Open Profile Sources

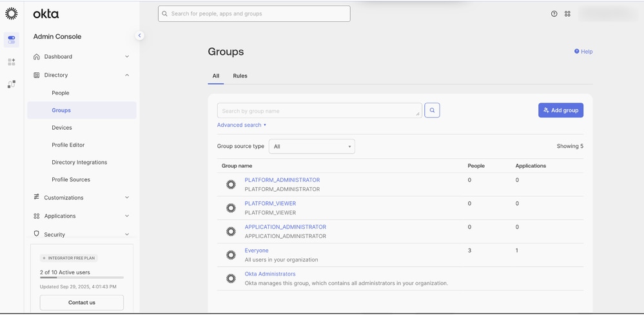(x=71, y=179)
